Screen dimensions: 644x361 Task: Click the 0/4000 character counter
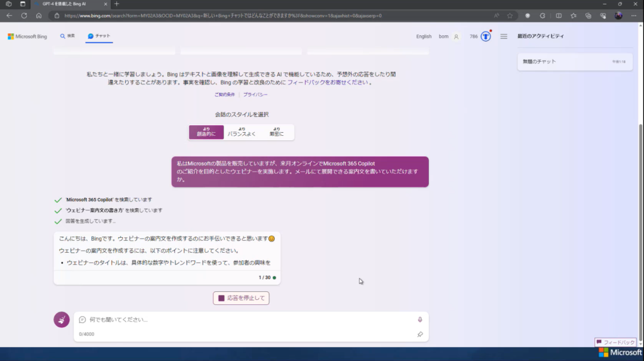(87, 335)
